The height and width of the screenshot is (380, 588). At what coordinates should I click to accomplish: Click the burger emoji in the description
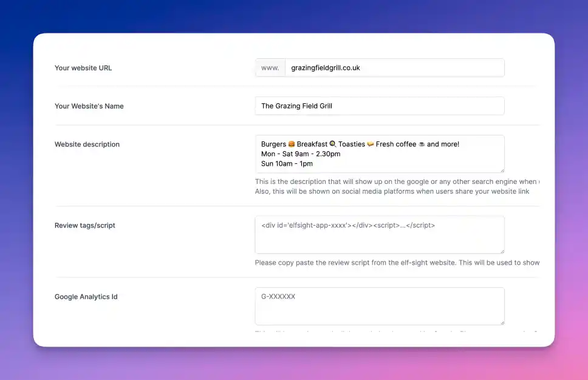pyautogui.click(x=292, y=144)
